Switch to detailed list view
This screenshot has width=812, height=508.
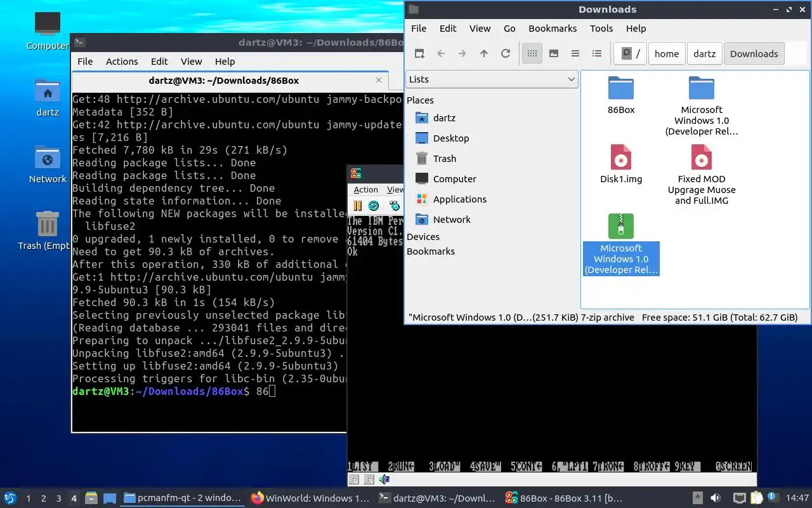[597, 53]
